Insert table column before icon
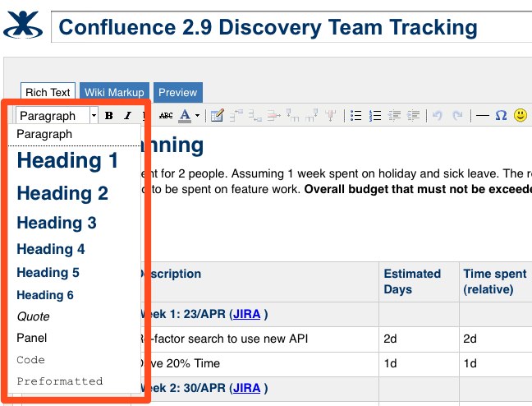The height and width of the screenshot is (406, 532). point(292,116)
